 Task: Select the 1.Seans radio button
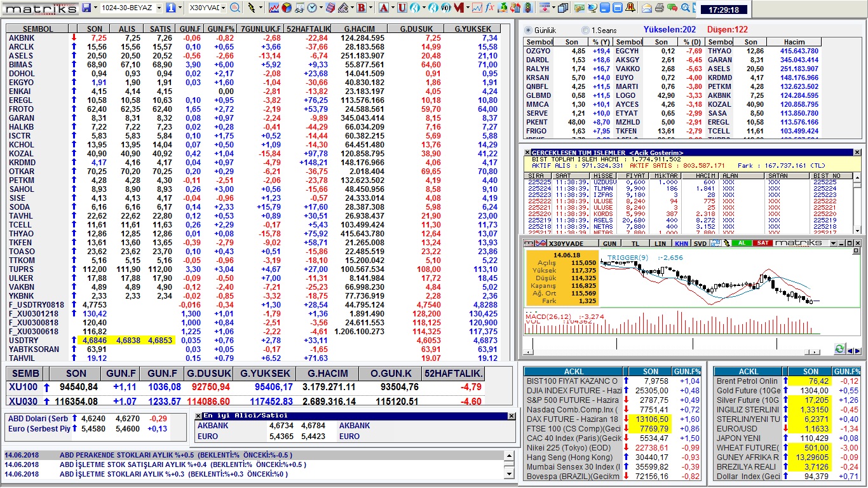[585, 30]
